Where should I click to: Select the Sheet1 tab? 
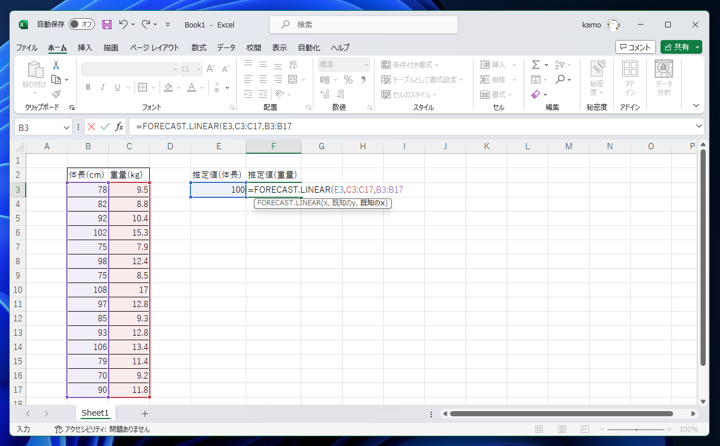click(95, 413)
